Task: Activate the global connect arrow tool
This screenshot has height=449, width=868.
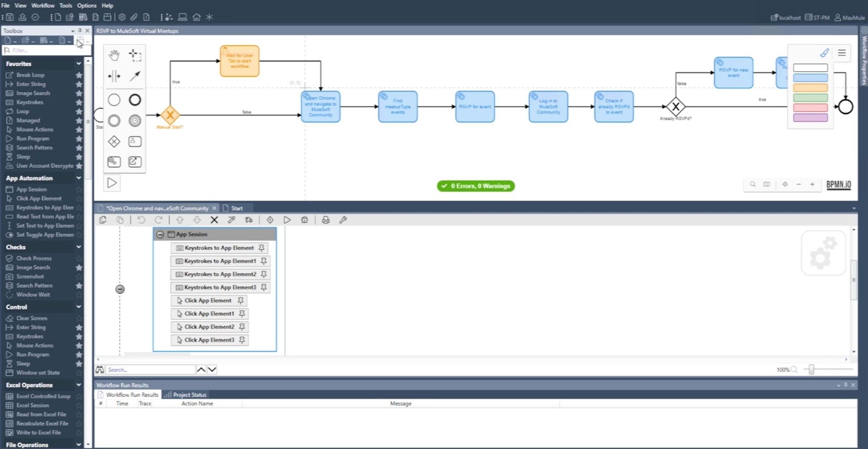Action: [135, 76]
